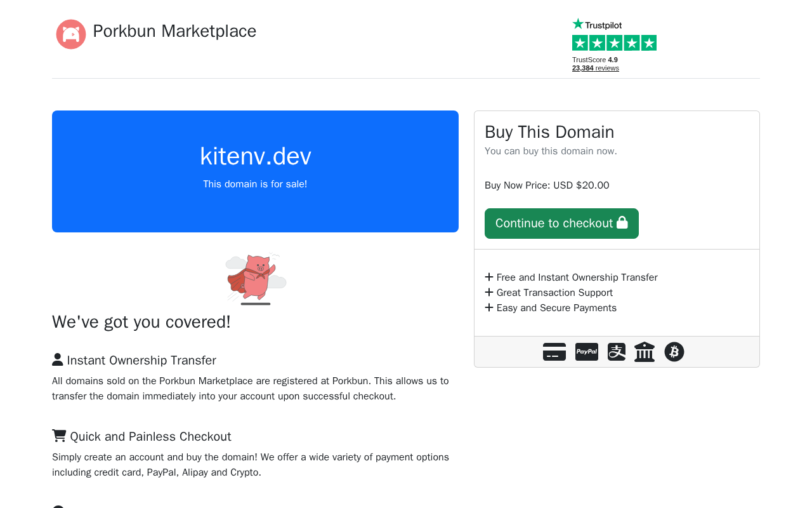Click the lock icon on the checkout button
812x508 pixels.
(x=622, y=222)
